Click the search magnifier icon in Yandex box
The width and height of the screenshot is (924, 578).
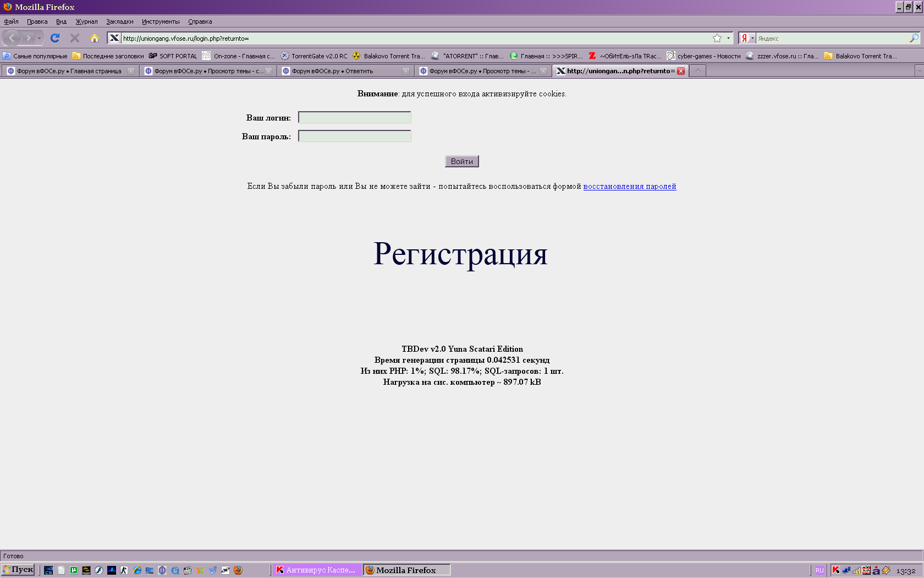914,38
